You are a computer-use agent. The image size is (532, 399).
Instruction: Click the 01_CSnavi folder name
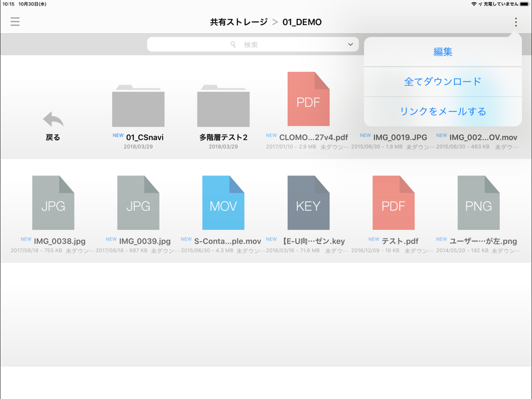[145, 137]
